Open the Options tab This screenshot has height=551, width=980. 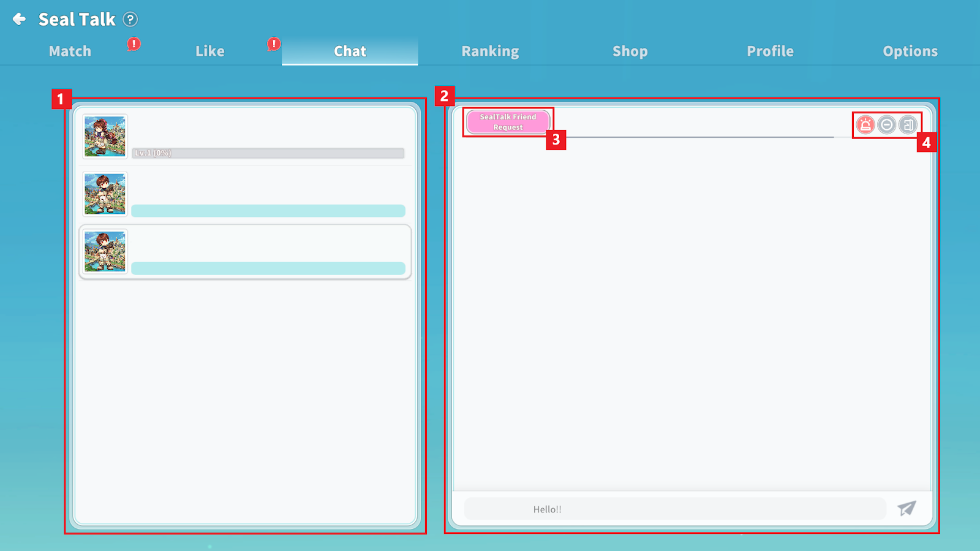coord(910,51)
